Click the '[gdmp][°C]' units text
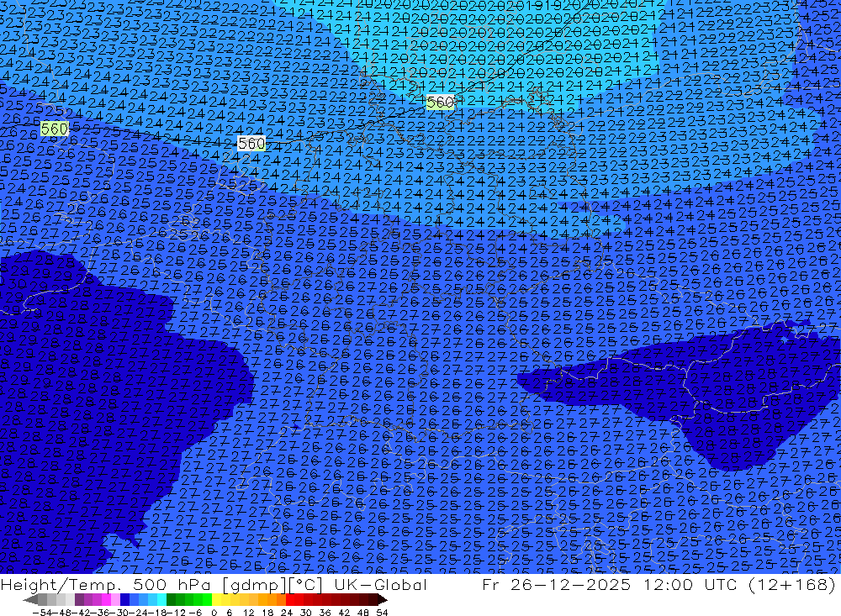The height and width of the screenshot is (616, 841). click(x=272, y=585)
